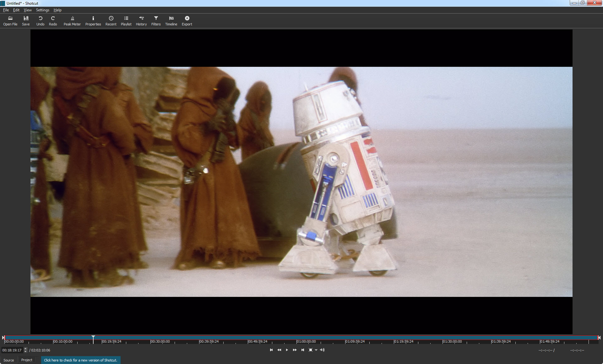Open the View menu

click(28, 10)
